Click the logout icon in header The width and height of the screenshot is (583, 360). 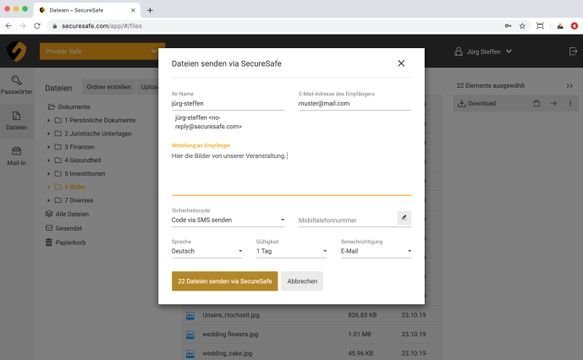(573, 51)
